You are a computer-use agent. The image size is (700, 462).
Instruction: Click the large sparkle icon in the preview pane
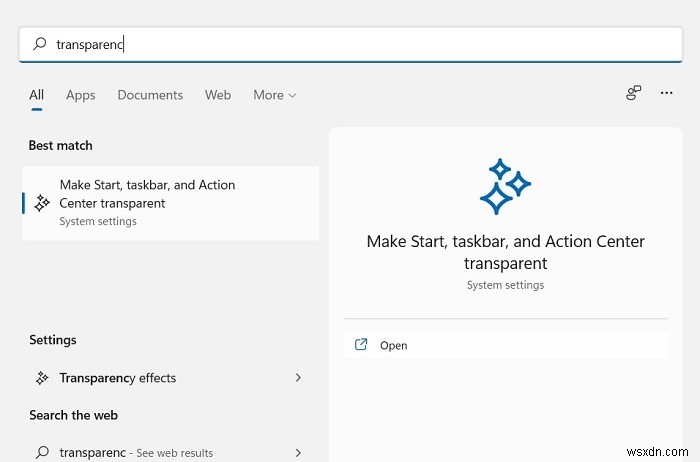[505, 186]
